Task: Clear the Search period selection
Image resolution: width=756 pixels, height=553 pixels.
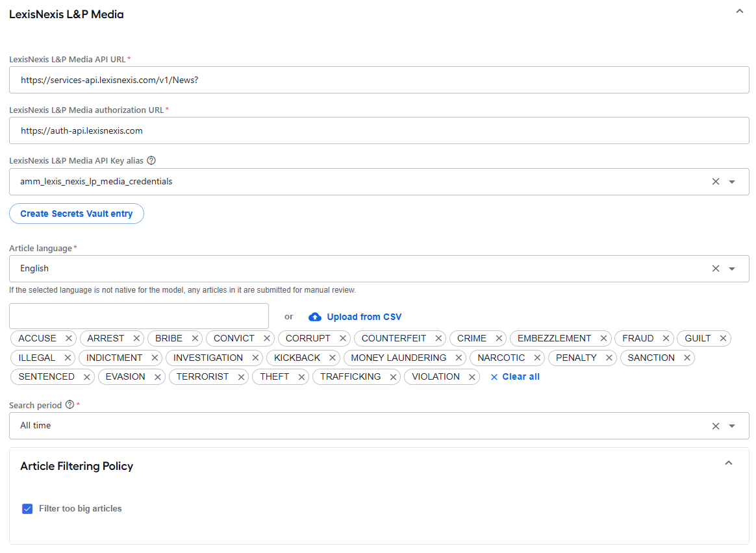Action: click(716, 426)
